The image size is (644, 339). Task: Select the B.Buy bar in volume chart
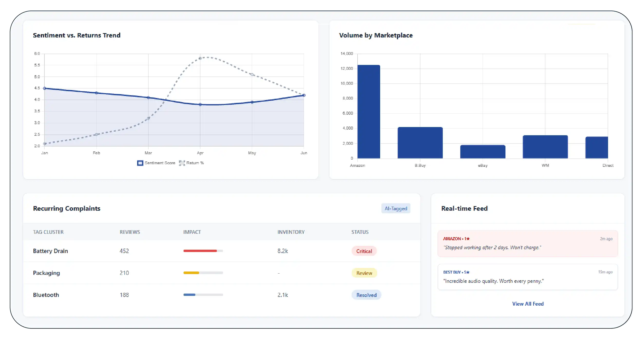[x=420, y=143]
